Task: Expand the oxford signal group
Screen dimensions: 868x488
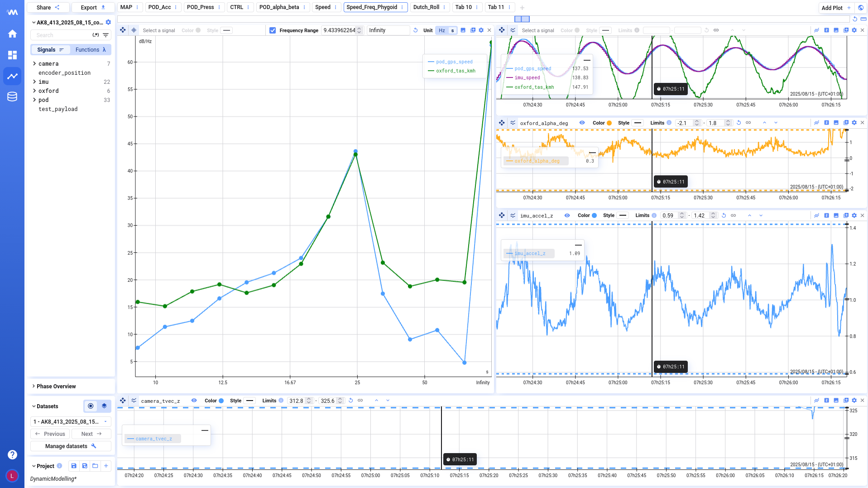Action: (x=34, y=91)
